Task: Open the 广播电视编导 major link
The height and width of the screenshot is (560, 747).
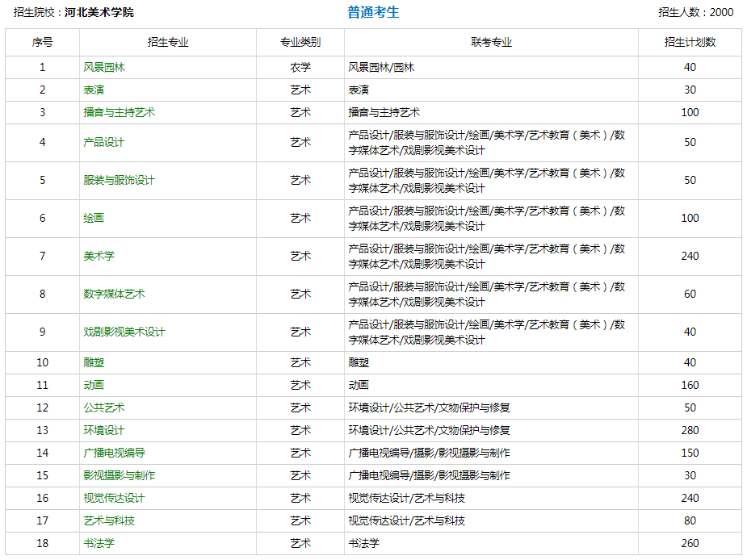Action: (x=118, y=453)
